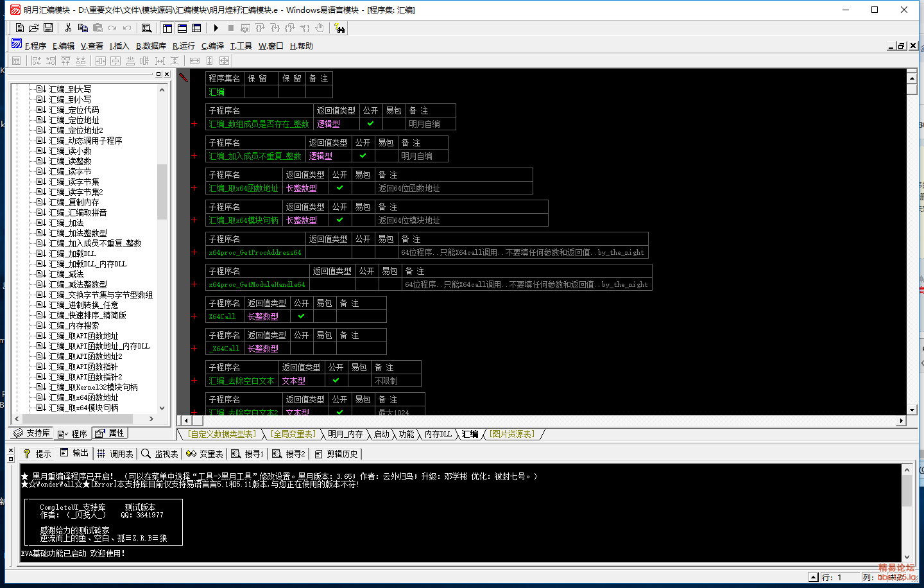The height and width of the screenshot is (588, 924).
Task: Select 汇编_到大写 in the tree
Action: tap(71, 89)
